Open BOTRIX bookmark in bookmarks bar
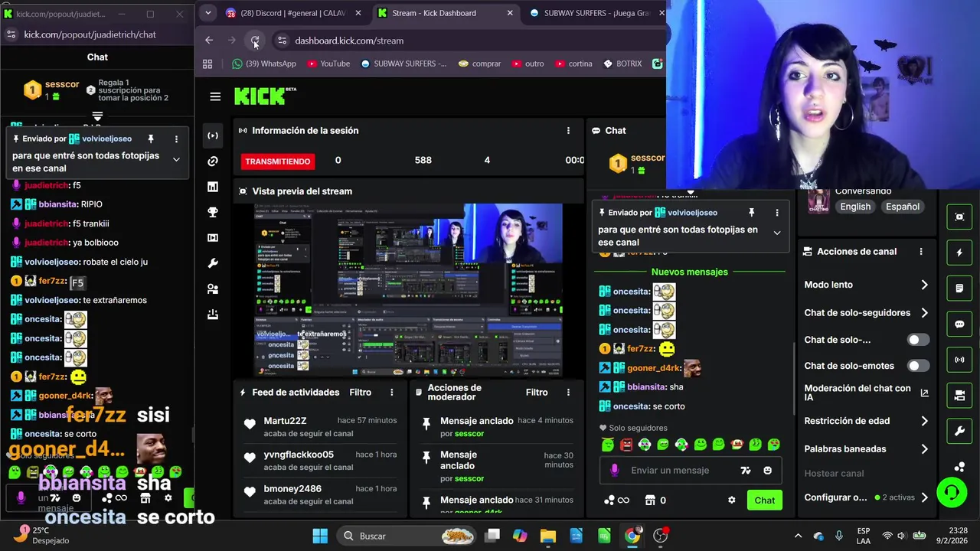Screen dimensions: 980x551 click(622, 64)
